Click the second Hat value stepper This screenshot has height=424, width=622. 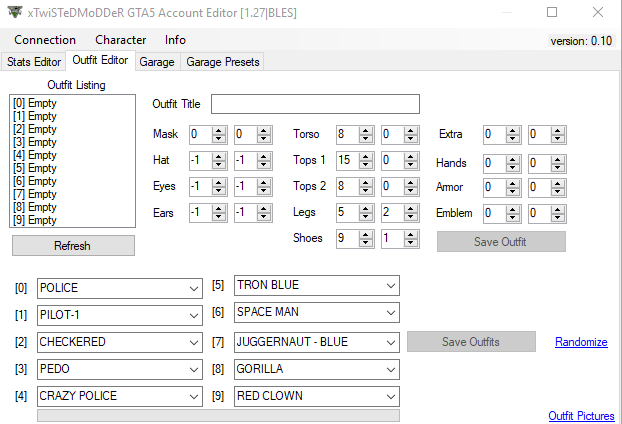pos(253,161)
